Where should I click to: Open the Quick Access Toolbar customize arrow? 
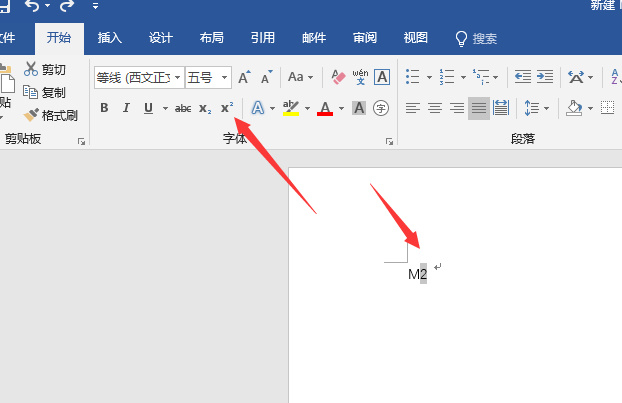click(95, 6)
